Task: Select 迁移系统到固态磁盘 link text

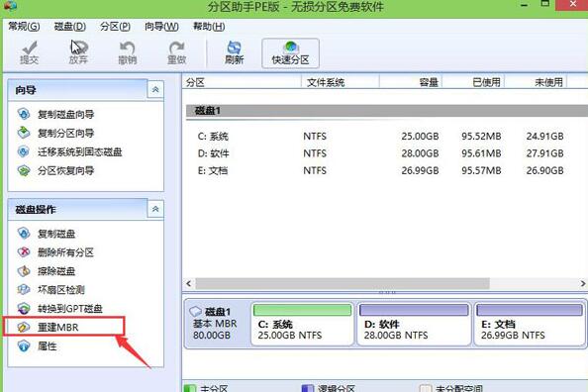Action: point(80,151)
